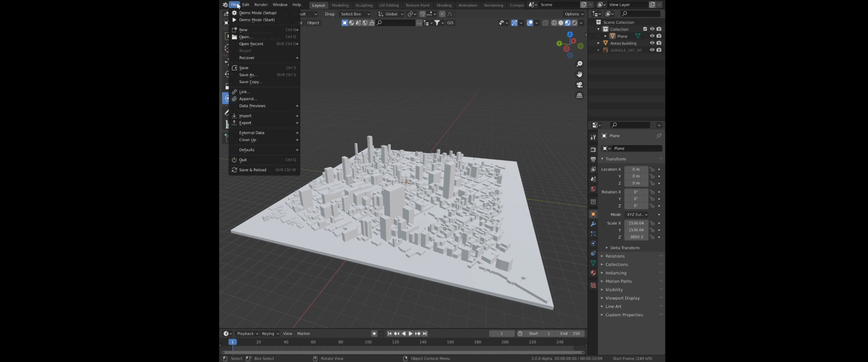Viewport: 868px width, 362px height.
Task: Toggle the camera view gizmo
Action: click(x=579, y=85)
